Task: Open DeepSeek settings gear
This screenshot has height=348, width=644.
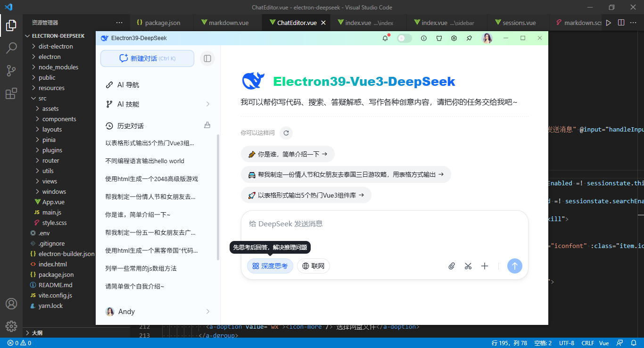Action: point(454,38)
